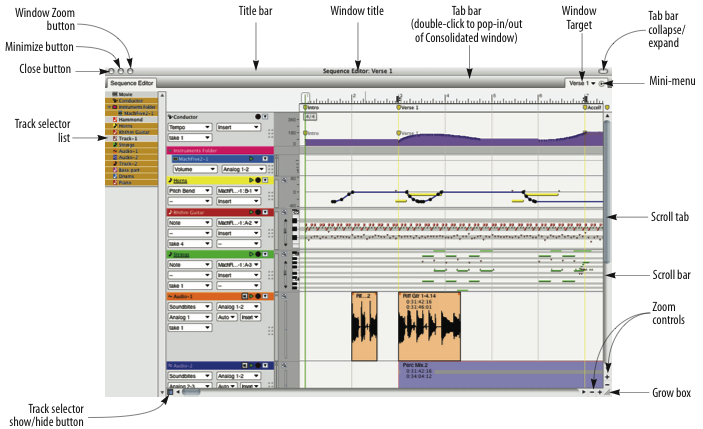Open the Auto dropdown on Audio-1 track
This screenshot has width=703, height=429.
point(227,317)
